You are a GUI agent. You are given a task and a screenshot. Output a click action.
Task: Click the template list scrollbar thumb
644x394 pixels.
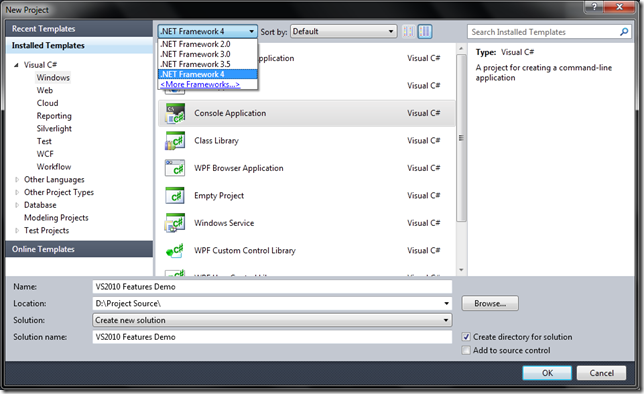(x=461, y=138)
